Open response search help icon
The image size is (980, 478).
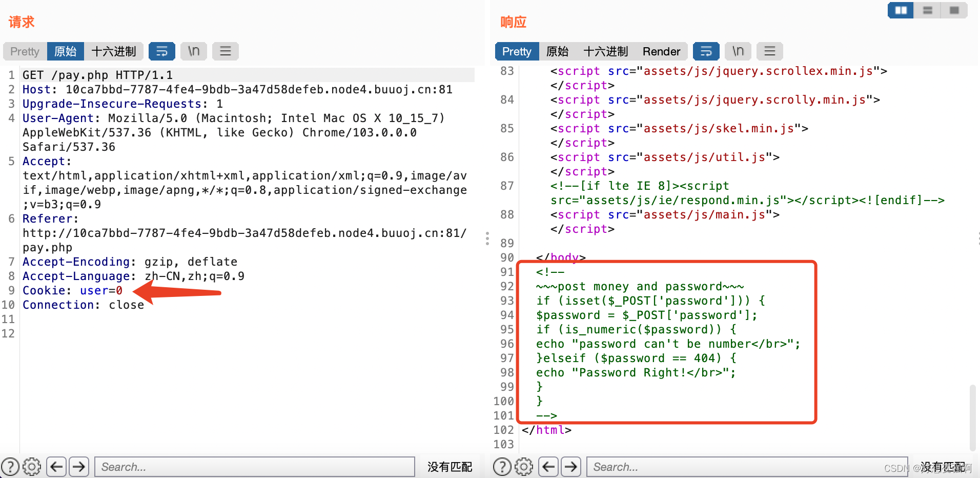[502, 467]
